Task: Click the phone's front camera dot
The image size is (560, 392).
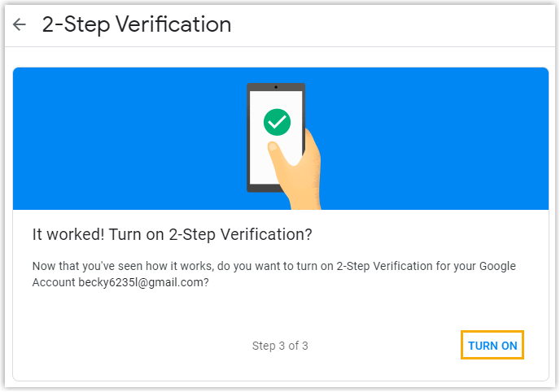Action: (277, 86)
